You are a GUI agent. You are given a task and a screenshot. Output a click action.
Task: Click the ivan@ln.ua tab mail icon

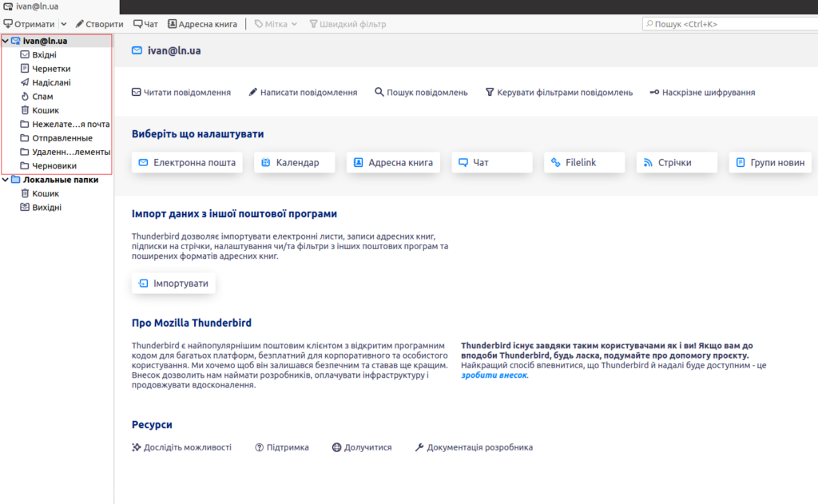click(x=8, y=6)
